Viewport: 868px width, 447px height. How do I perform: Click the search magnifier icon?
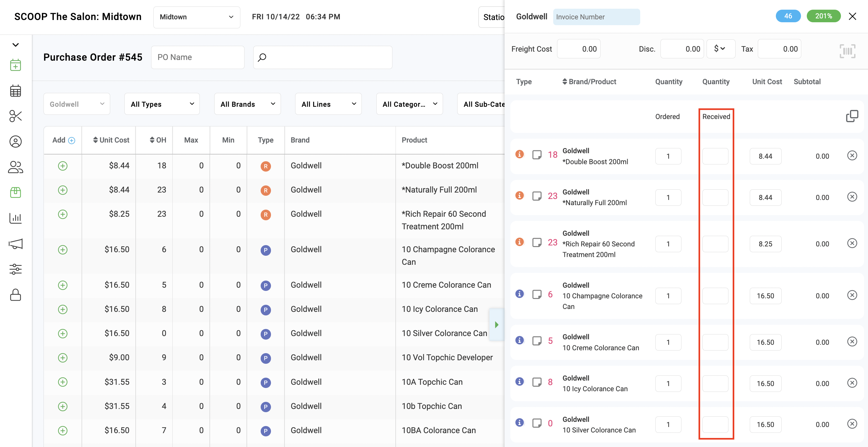(x=262, y=57)
